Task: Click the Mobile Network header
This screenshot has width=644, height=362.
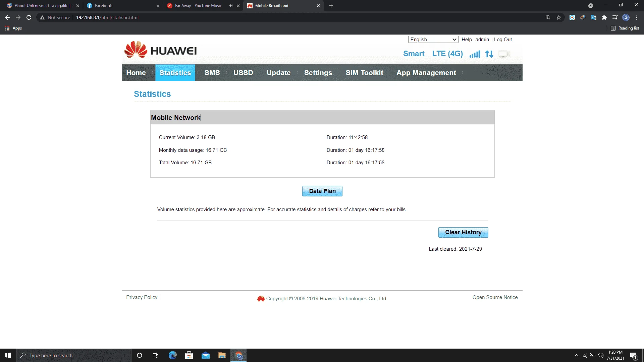Action: coord(322,118)
